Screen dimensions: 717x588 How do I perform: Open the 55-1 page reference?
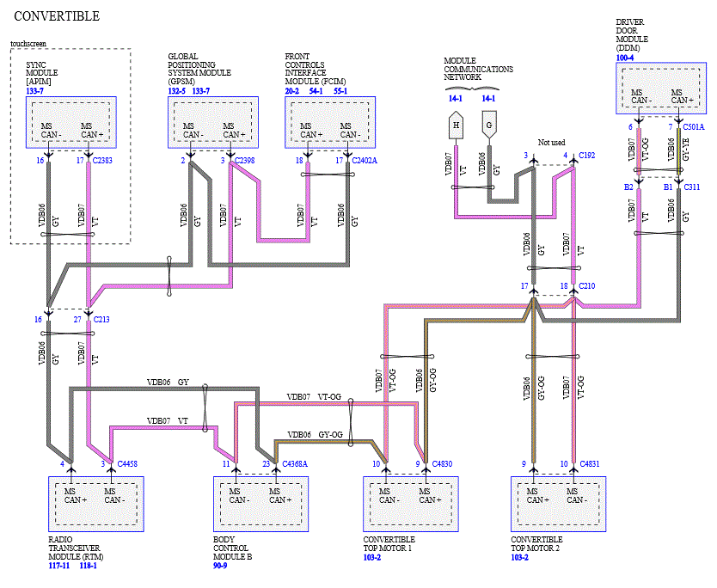[340, 91]
